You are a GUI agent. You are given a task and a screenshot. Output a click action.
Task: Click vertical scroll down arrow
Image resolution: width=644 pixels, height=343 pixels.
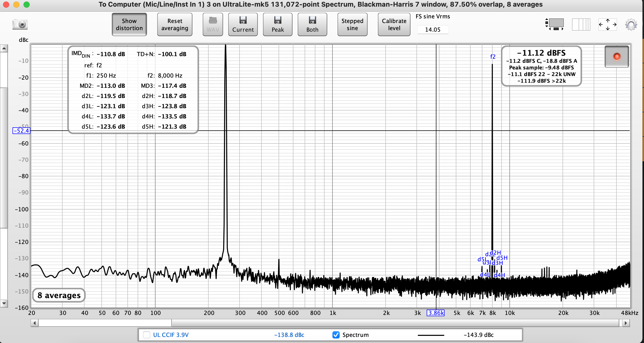click(4, 303)
